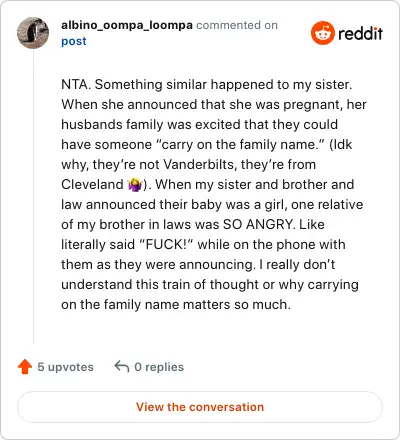Click the reddit wordmark text

click(x=360, y=33)
